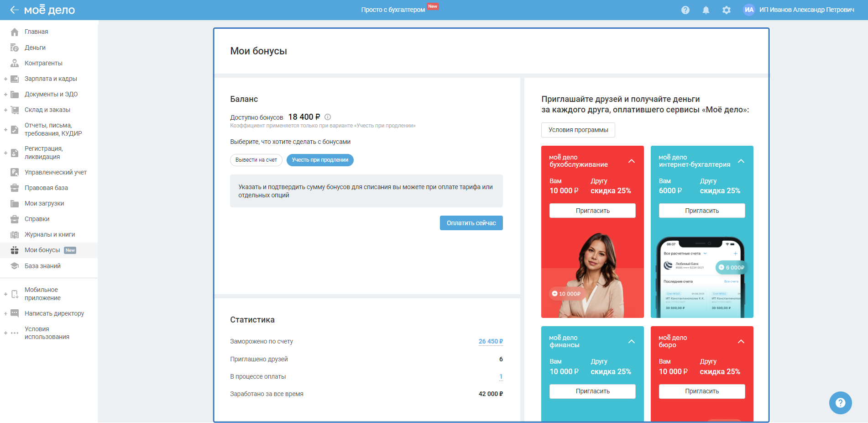Click the Зарплата и кадры icon
Screen dimensions: 868x423
(x=15, y=79)
